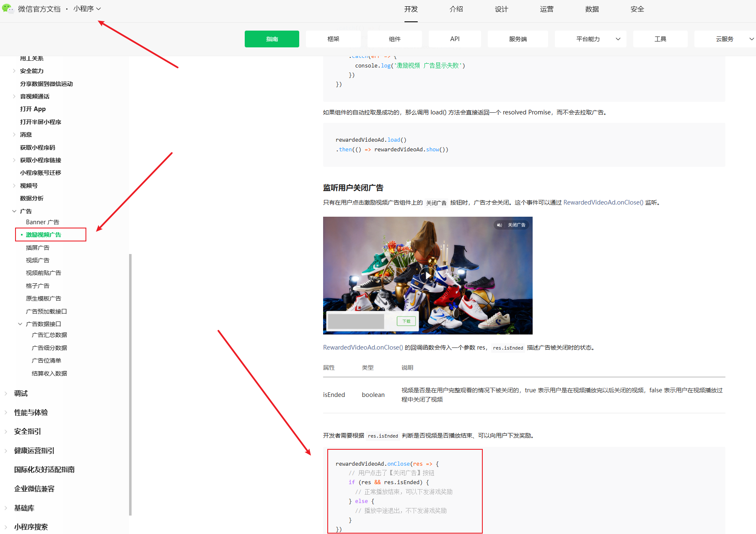Image resolution: width=756 pixels, height=534 pixels.
Task: Click the play button on the video
Action: 427,275
